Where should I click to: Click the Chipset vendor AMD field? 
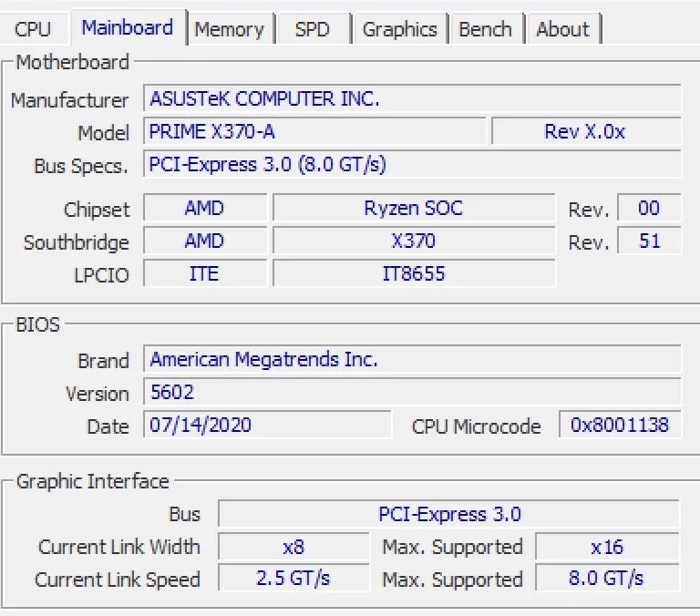205,208
